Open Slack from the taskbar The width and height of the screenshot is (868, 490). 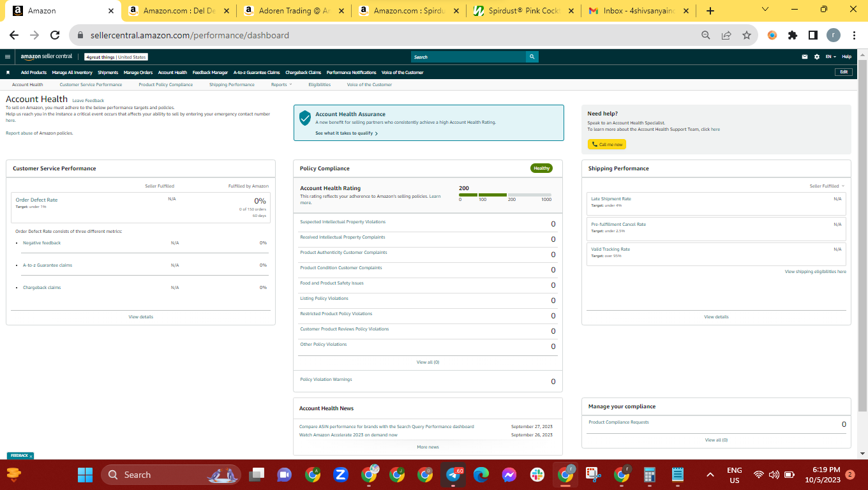pos(537,475)
